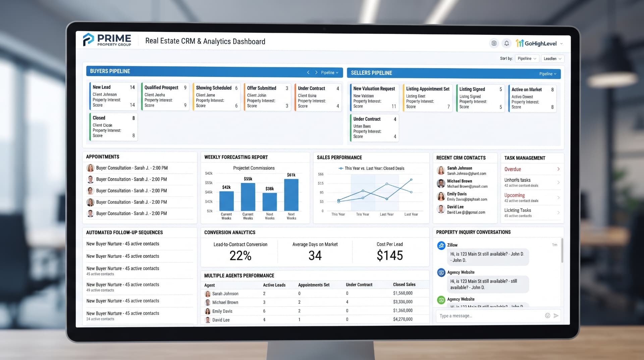Open Buyers Pipeline Under Contract card
The image size is (644, 360).
click(x=318, y=97)
